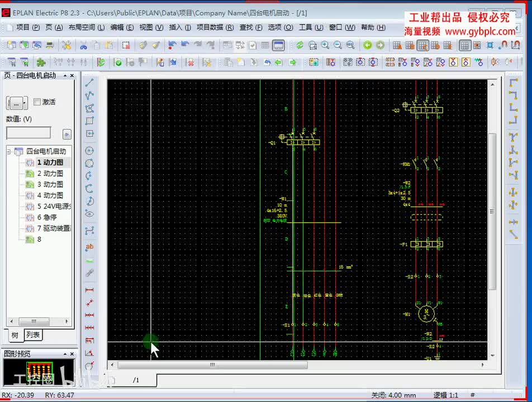Select the rectangle drawing tool
Screen dimensions: 532x402
[89, 121]
